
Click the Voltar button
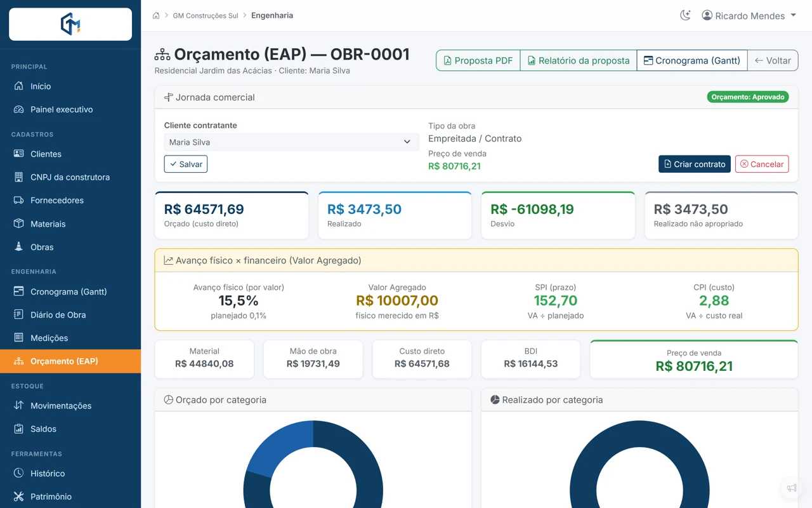[773, 60]
